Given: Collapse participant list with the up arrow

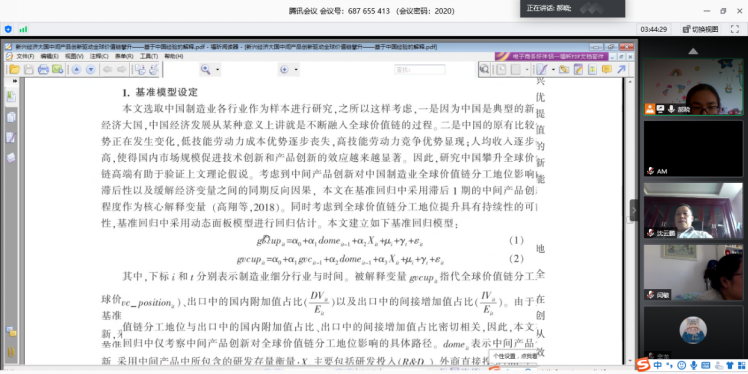Looking at the screenshot, I should (x=693, y=51).
